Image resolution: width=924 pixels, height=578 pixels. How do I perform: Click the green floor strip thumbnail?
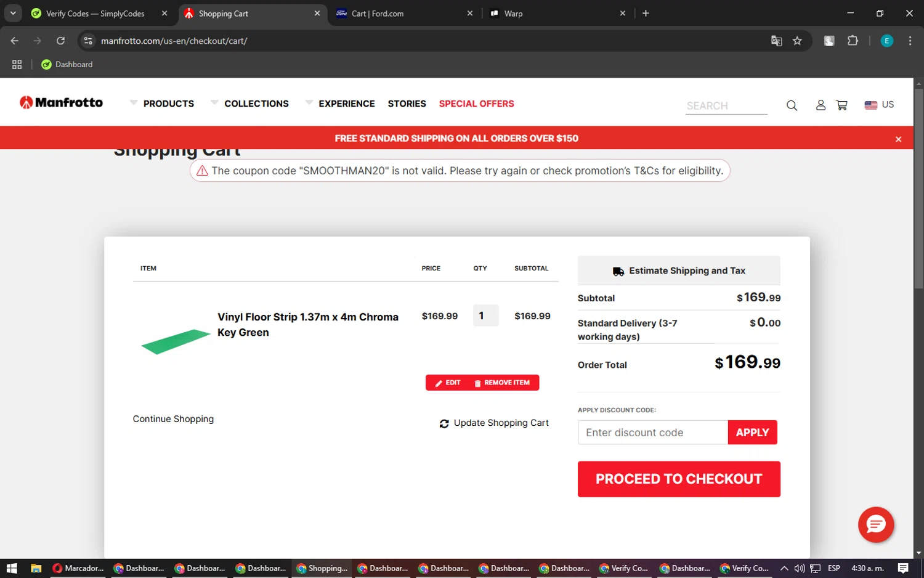(176, 341)
